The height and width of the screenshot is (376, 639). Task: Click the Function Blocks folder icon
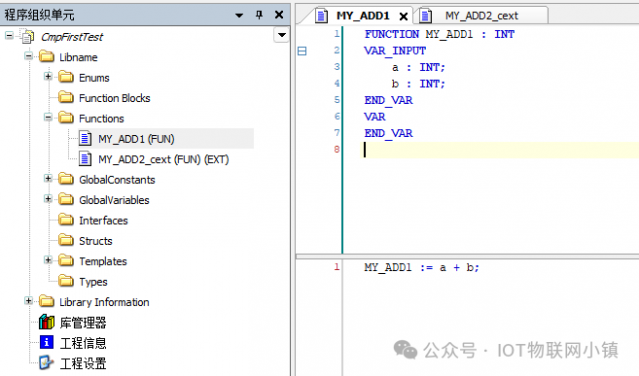[x=66, y=97]
